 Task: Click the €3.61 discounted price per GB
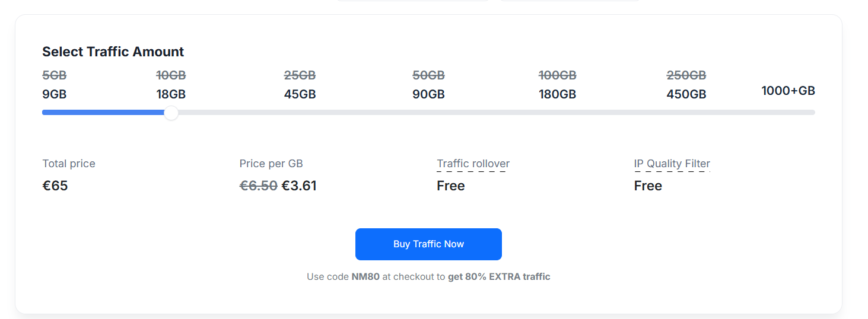coord(298,186)
